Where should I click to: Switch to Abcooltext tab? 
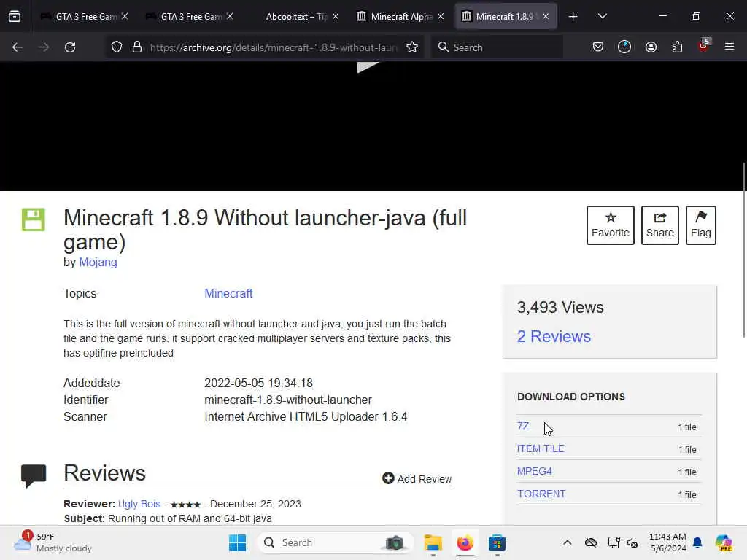(296, 17)
